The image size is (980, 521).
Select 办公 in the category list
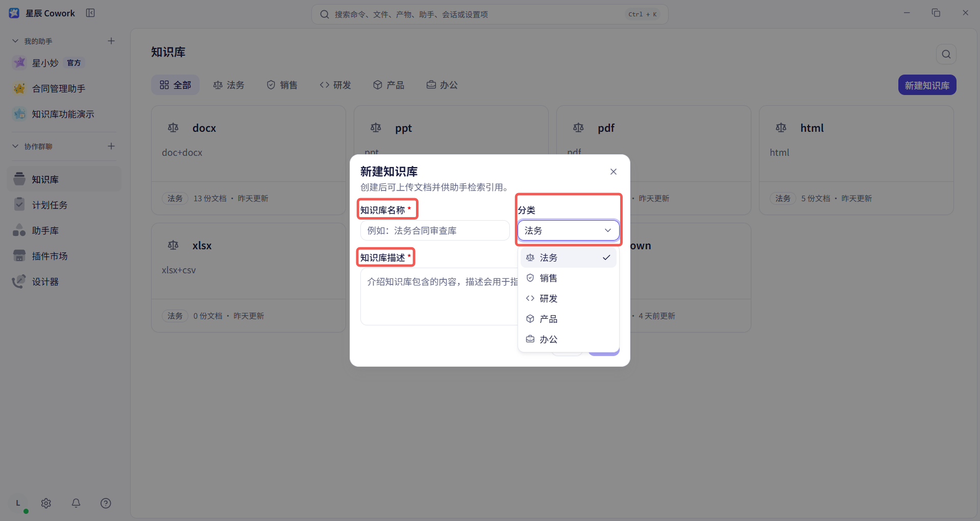[568, 339]
